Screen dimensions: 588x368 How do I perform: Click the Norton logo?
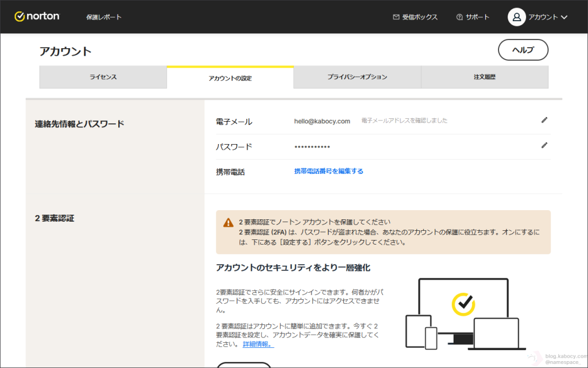point(37,17)
